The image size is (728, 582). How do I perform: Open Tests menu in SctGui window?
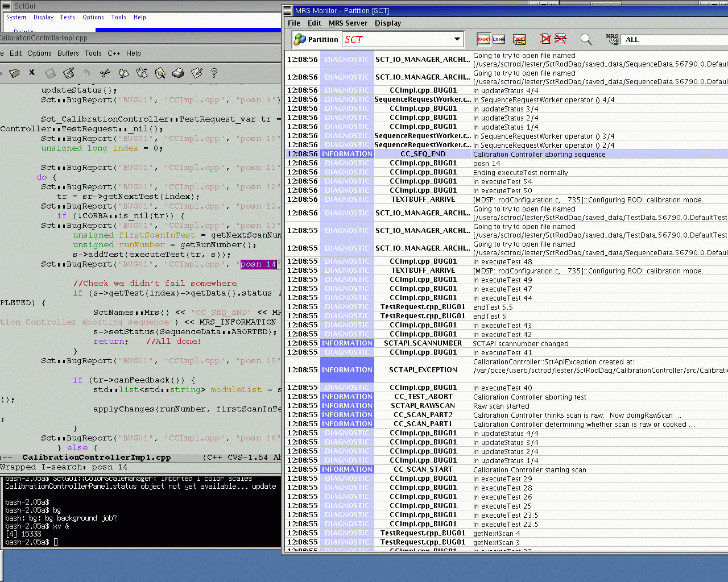click(68, 17)
